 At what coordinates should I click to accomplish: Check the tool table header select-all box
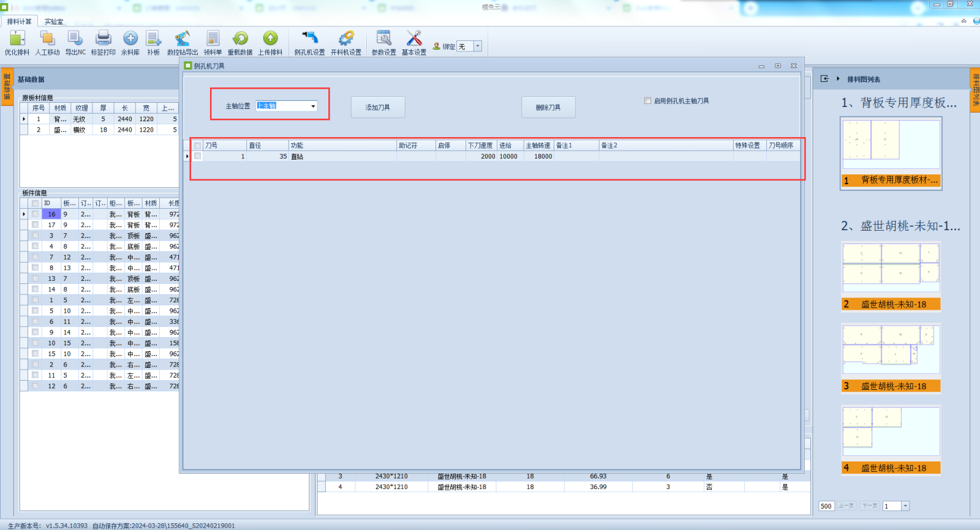(x=197, y=146)
